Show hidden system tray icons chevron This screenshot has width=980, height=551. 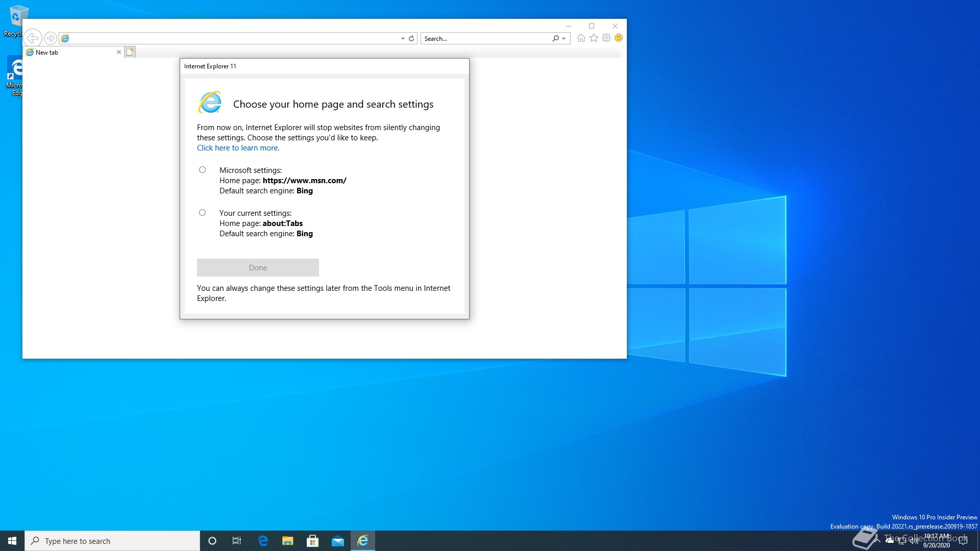pyautogui.click(x=877, y=540)
